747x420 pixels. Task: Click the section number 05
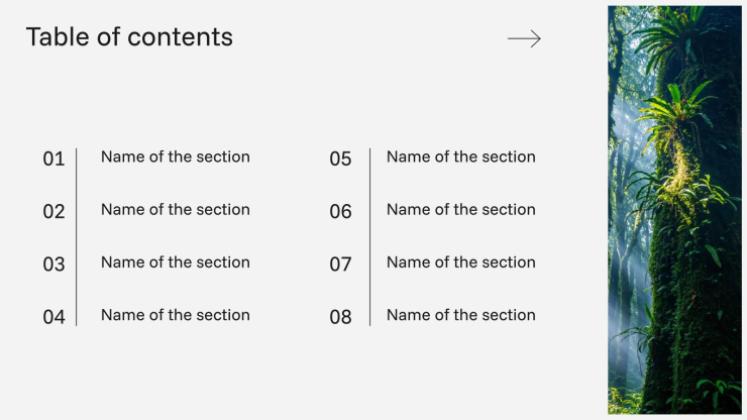tap(341, 159)
